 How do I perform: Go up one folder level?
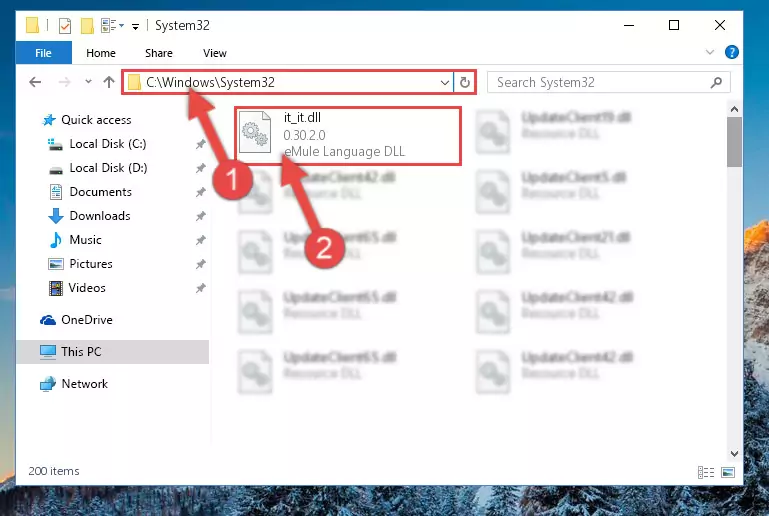(109, 82)
